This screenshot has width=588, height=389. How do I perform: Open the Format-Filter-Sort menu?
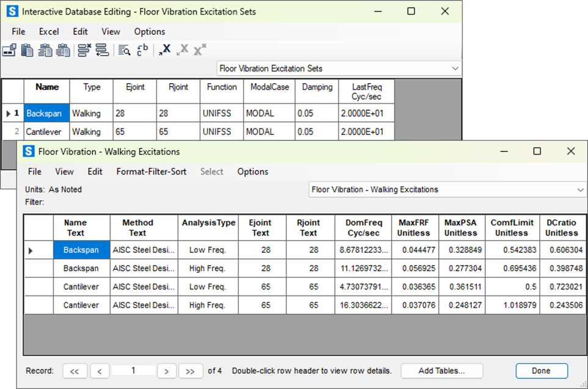pyautogui.click(x=151, y=172)
